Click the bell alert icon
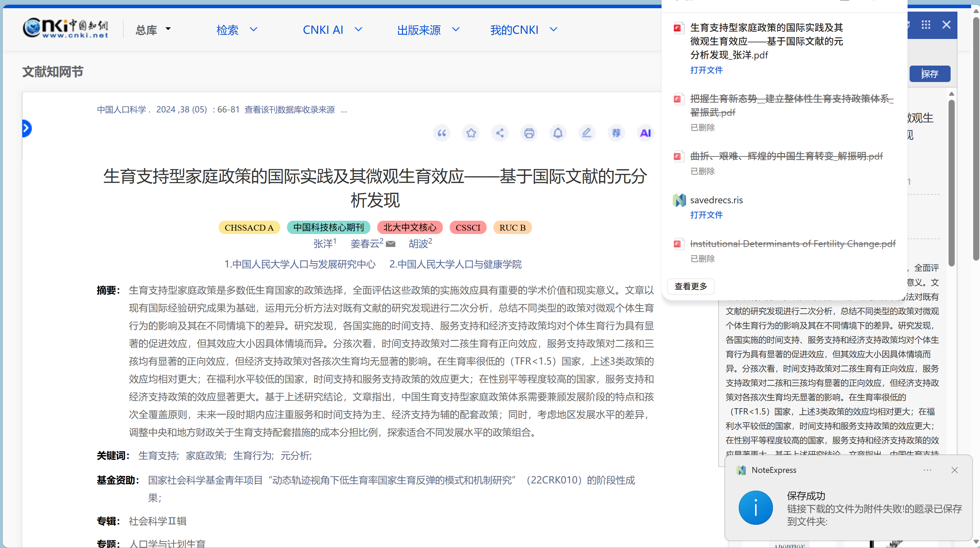980x548 pixels. 558,133
